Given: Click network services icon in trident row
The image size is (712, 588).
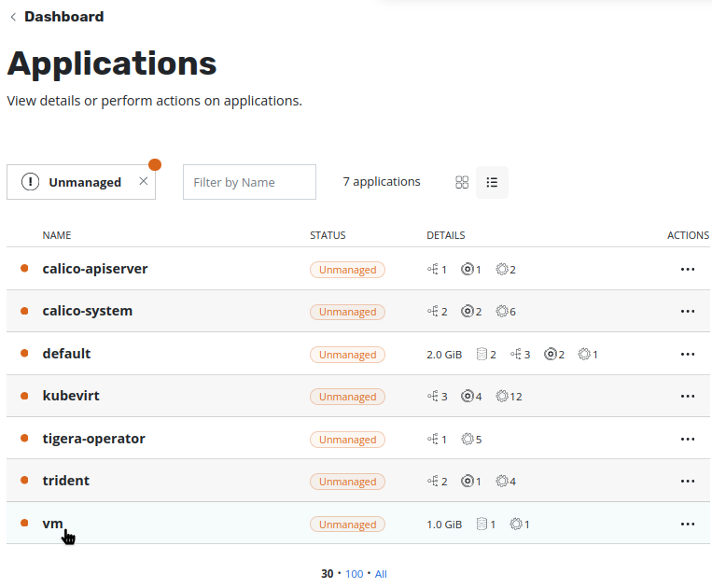Looking at the screenshot, I should pyautogui.click(x=433, y=482).
